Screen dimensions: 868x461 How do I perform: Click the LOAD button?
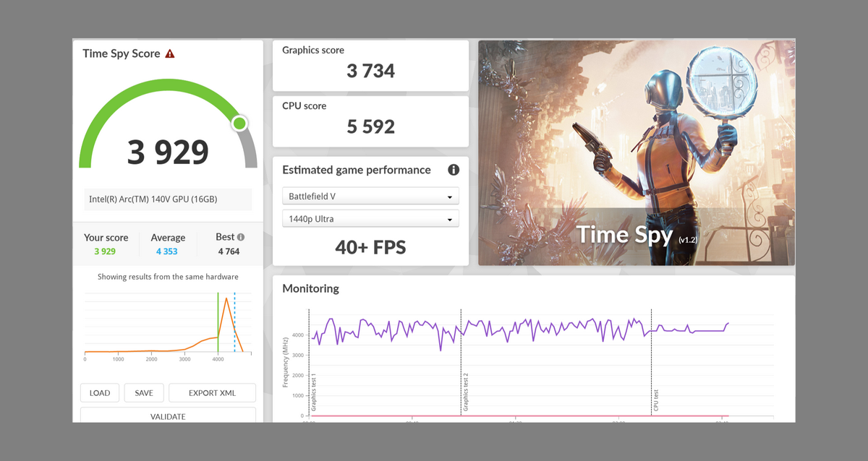[100, 393]
